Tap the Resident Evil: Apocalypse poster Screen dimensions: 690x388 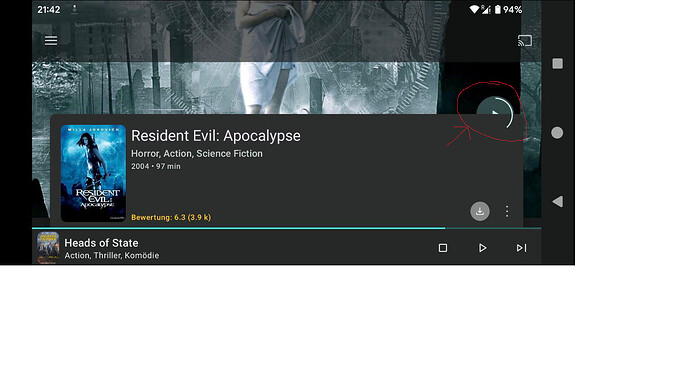(93, 173)
